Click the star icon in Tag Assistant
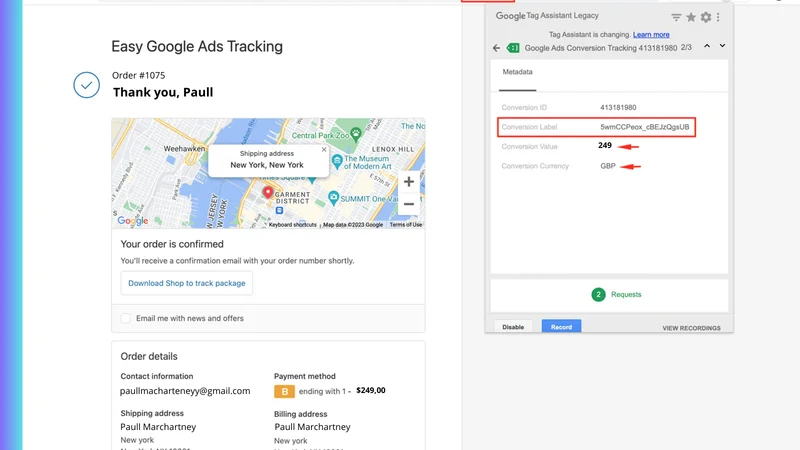This screenshot has width=800, height=450. (x=691, y=17)
